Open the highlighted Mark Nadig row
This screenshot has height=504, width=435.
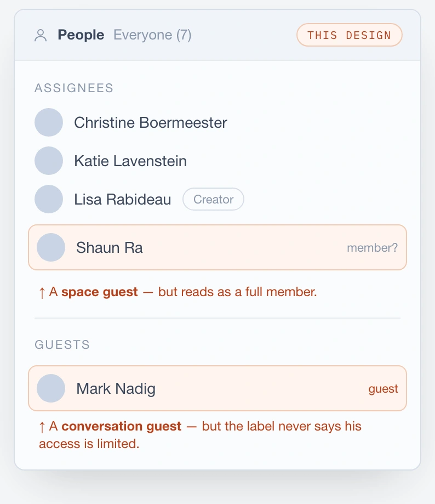(x=218, y=388)
